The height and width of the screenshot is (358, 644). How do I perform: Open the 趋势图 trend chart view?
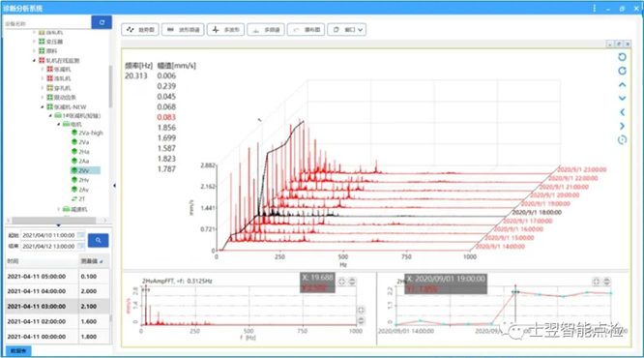pyautogui.click(x=140, y=30)
